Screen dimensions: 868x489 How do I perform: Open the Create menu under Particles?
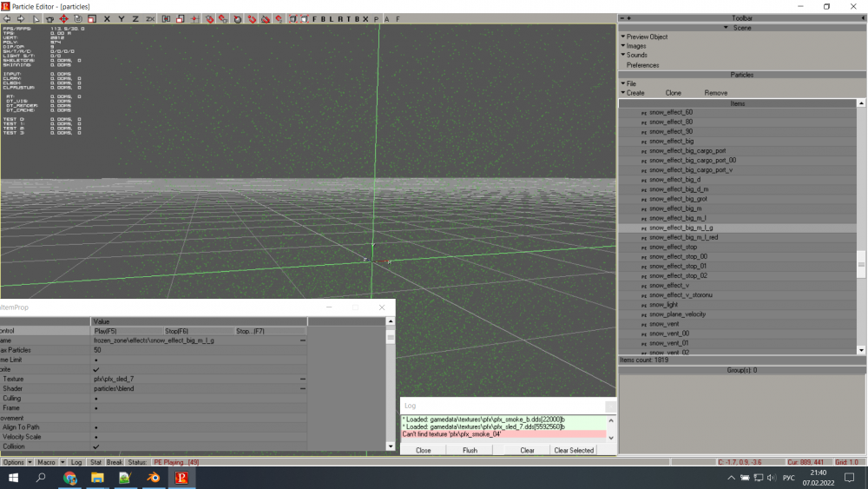point(635,93)
